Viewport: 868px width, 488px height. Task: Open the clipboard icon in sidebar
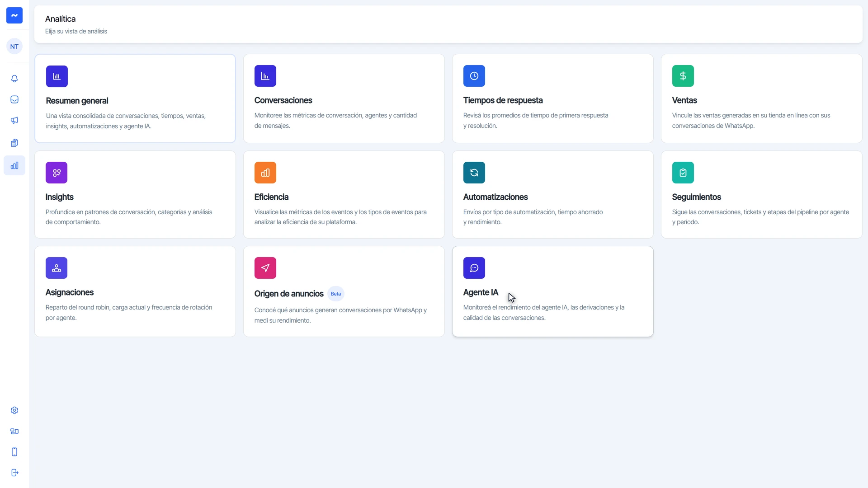coord(14,143)
